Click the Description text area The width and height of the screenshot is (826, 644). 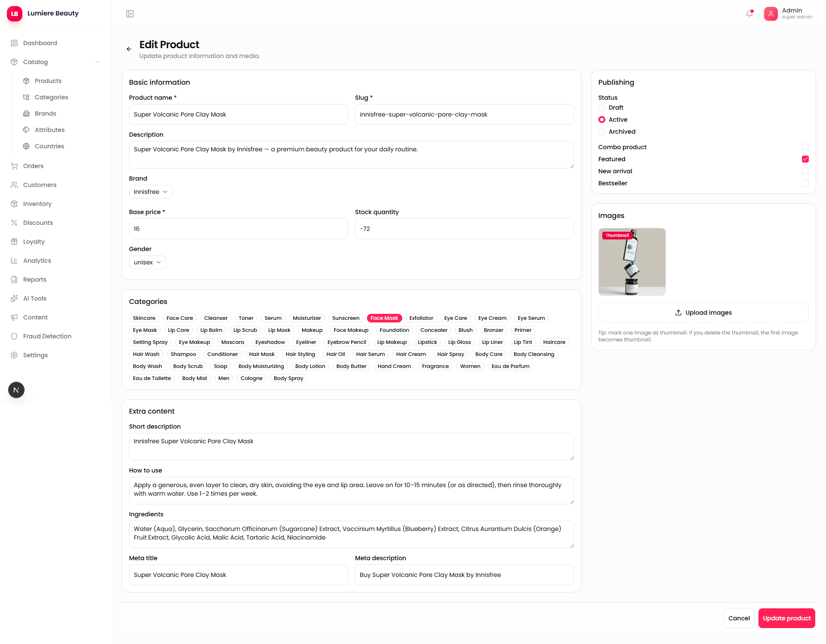(x=351, y=155)
